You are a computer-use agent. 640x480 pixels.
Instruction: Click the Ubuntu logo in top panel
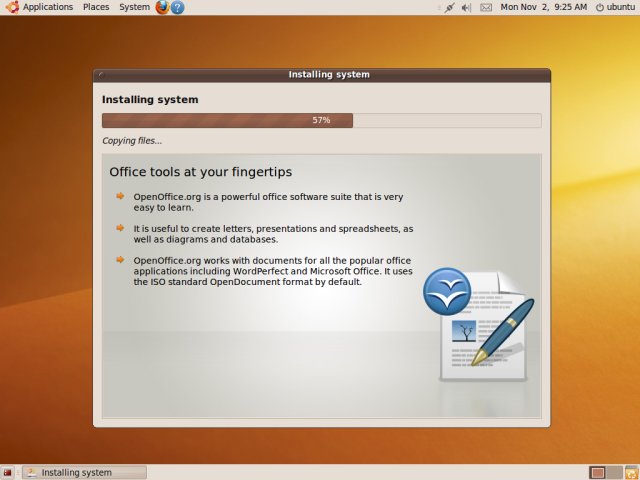(12, 7)
